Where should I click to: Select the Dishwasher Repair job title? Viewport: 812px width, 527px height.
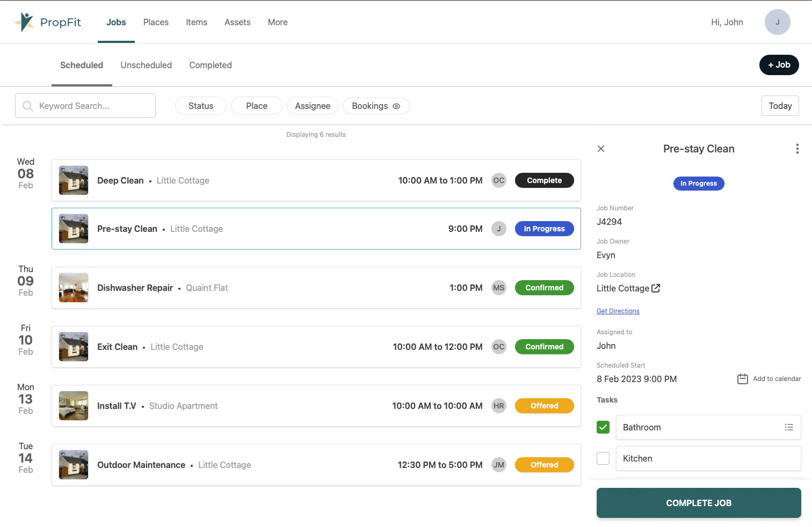click(135, 288)
